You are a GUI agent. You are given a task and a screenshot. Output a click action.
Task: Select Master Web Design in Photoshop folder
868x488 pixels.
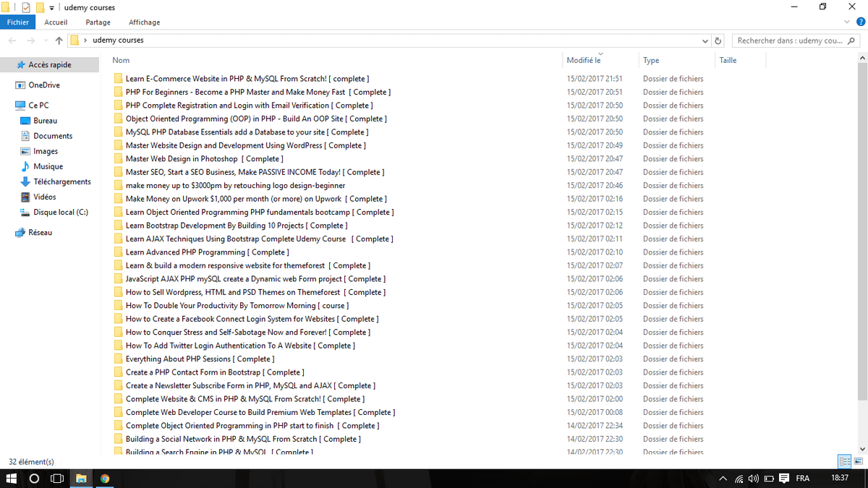pyautogui.click(x=205, y=159)
